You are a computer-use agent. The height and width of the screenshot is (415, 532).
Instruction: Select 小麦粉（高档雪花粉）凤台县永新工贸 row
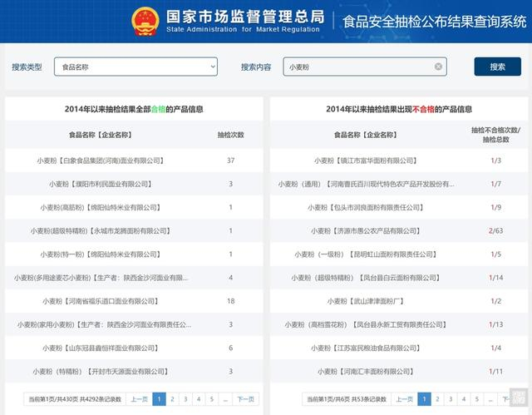pyautogui.click(x=399, y=324)
